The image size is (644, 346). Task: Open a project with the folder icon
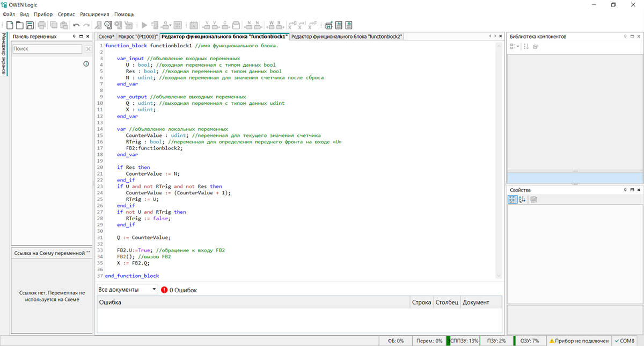pos(19,25)
